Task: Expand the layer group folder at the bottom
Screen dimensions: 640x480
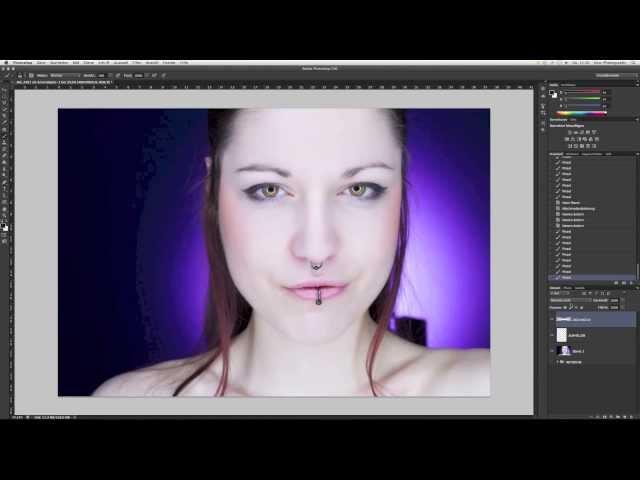Action: pyautogui.click(x=558, y=362)
